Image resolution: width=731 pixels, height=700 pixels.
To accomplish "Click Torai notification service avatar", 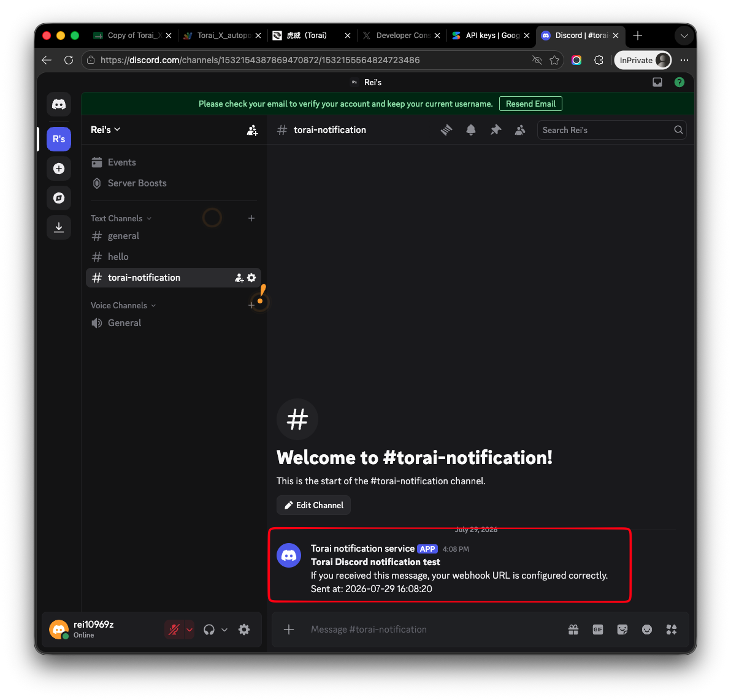I will pyautogui.click(x=289, y=555).
